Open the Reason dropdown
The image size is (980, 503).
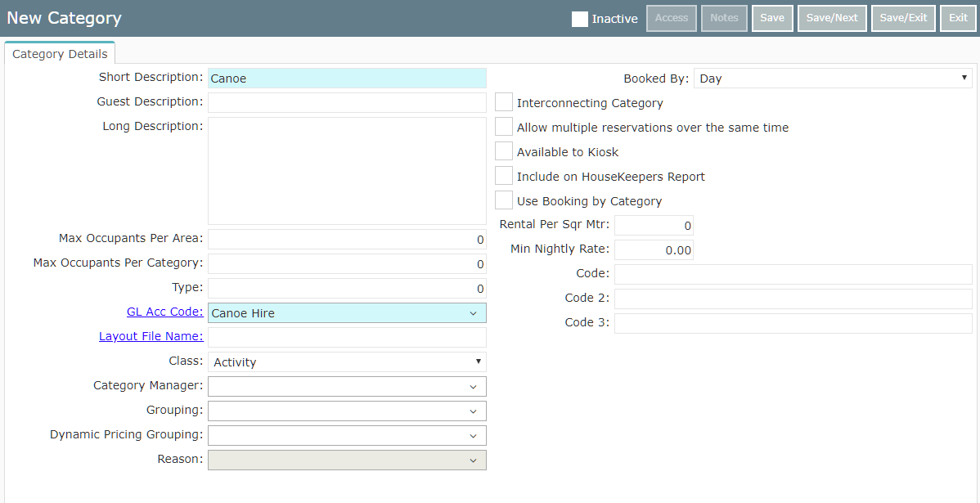(x=347, y=460)
